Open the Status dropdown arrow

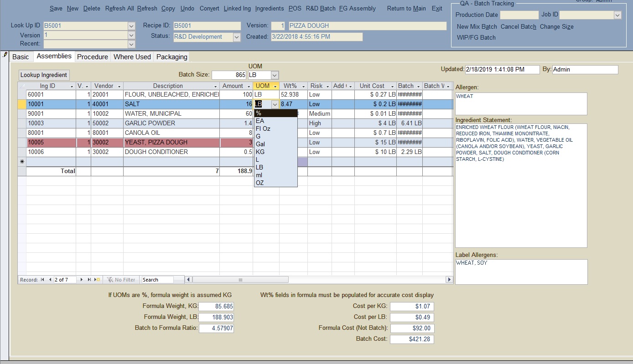[237, 37]
